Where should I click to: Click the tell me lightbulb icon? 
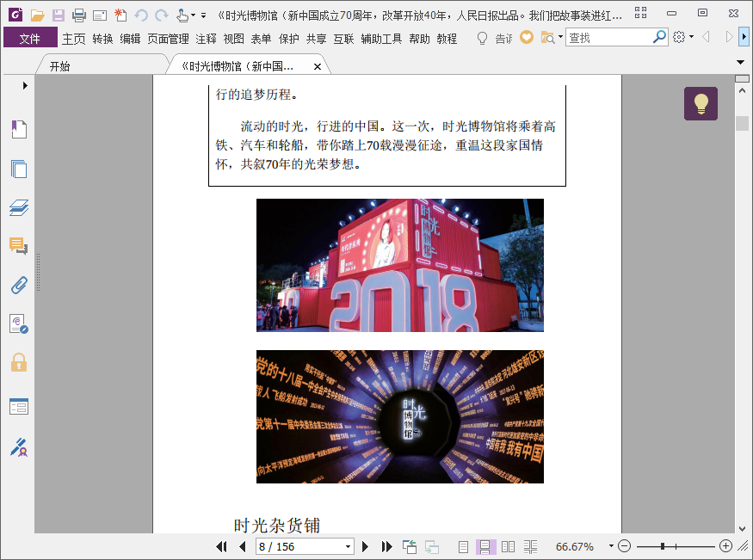pyautogui.click(x=482, y=38)
